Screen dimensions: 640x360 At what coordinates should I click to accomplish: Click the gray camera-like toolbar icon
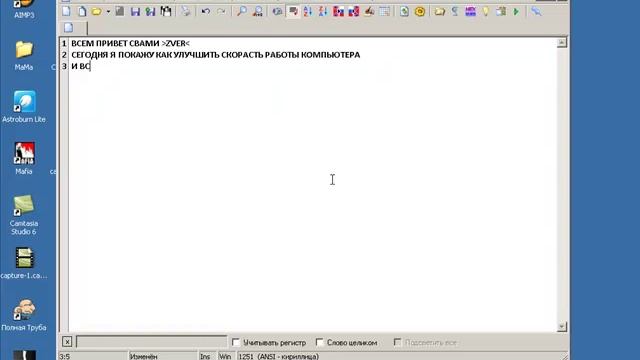(x=277, y=11)
